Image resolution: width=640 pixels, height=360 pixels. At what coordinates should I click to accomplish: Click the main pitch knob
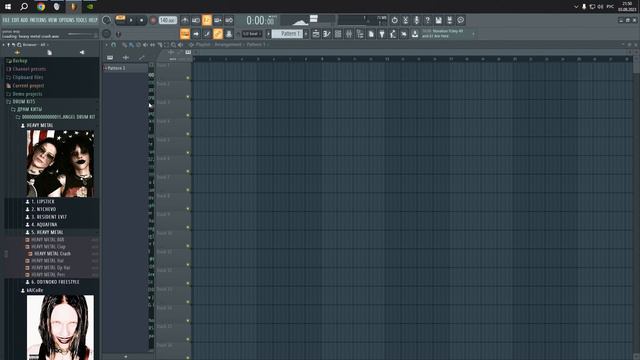(x=107, y=34)
